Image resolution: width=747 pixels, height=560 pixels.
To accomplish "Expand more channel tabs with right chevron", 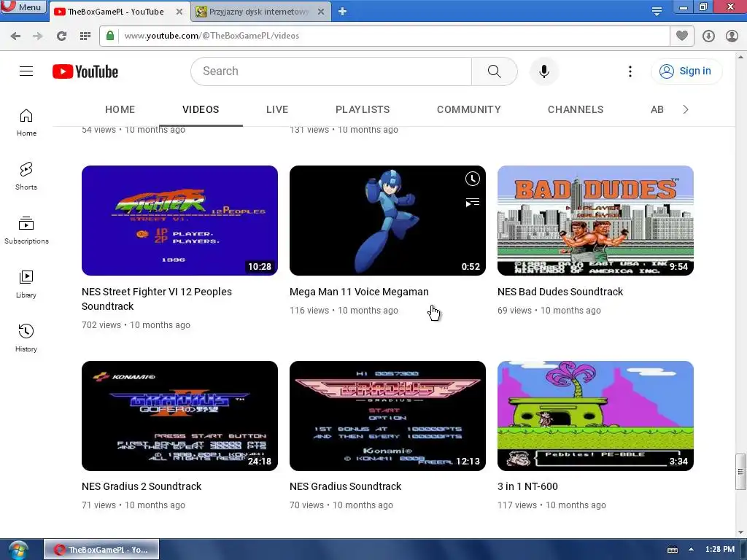I will [686, 109].
